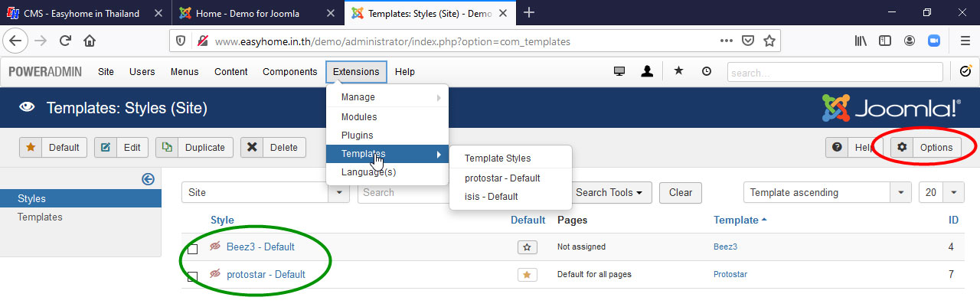Select the protostar - Default checkbox

(x=193, y=276)
